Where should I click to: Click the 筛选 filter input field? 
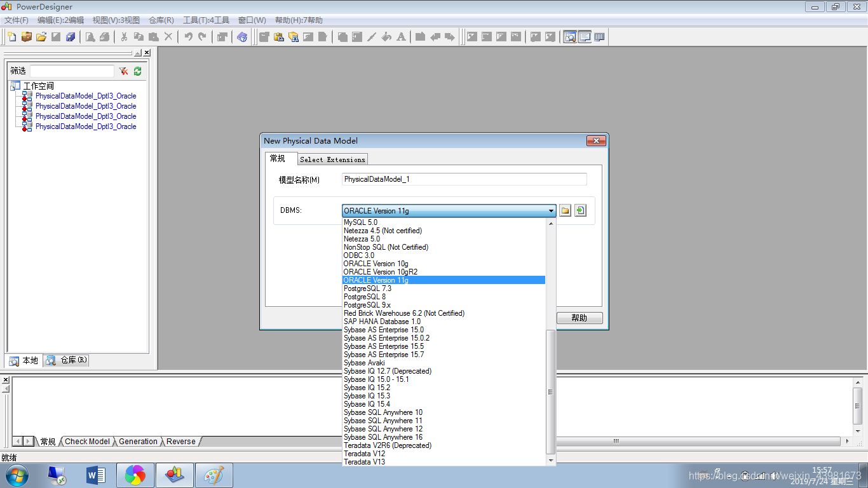pos(72,71)
